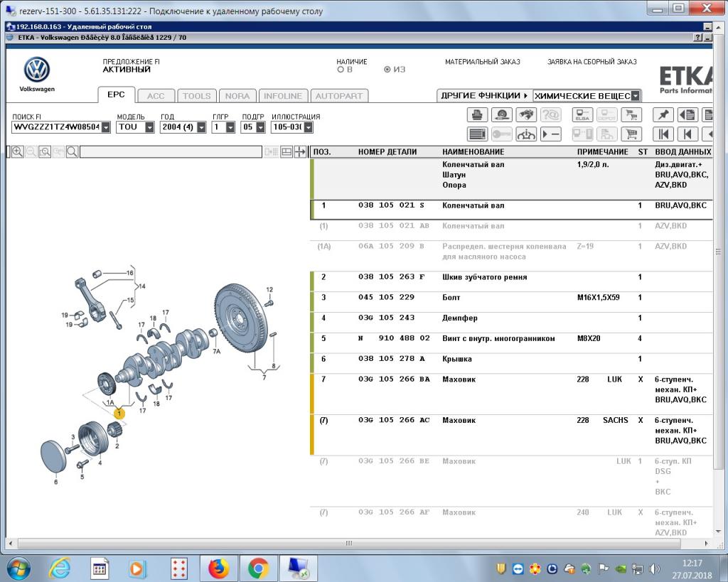Click the triangle-dash toolbar button

tap(551, 134)
